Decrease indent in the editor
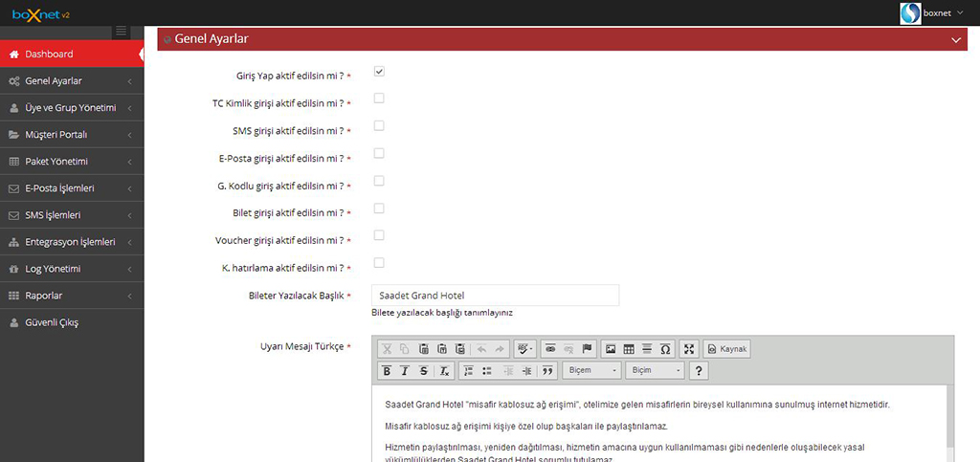980x462 pixels. (508, 371)
